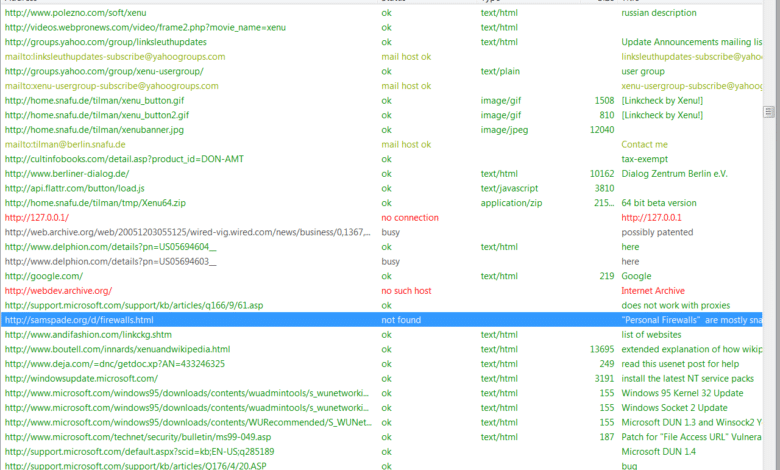The image size is (780, 470).
Task: Click the red webdev.archive.org address
Action: [58, 291]
